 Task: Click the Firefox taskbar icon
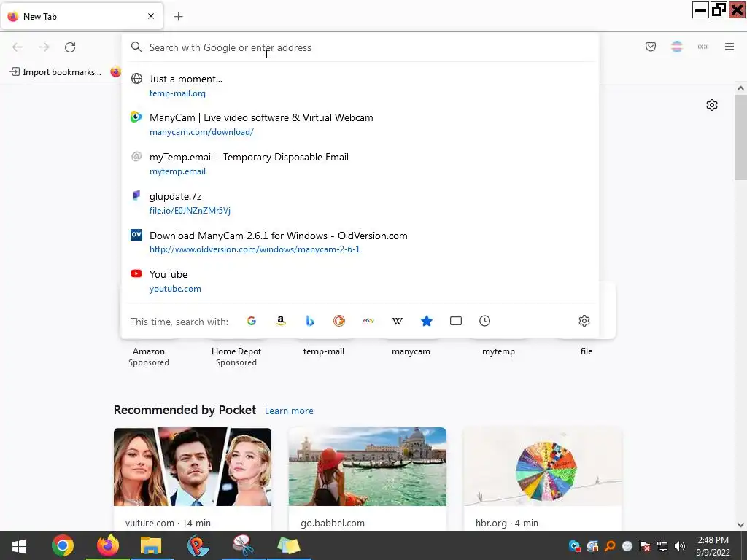pos(108,545)
